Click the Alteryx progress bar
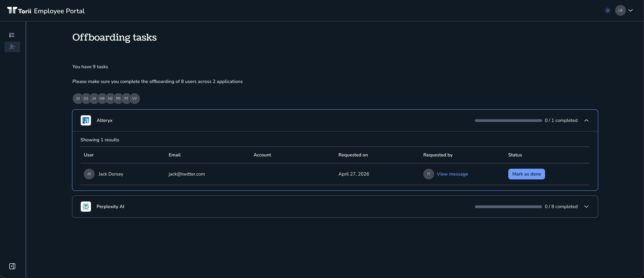This screenshot has width=644, height=278. [508, 121]
